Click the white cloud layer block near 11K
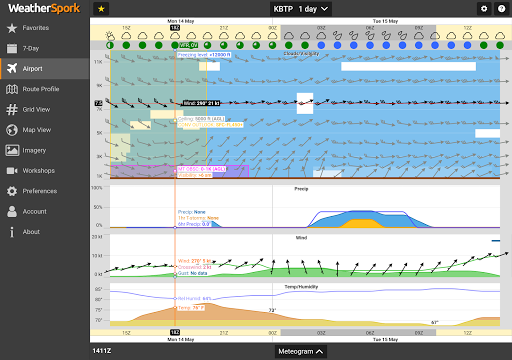The image size is (512, 360). 408,66
